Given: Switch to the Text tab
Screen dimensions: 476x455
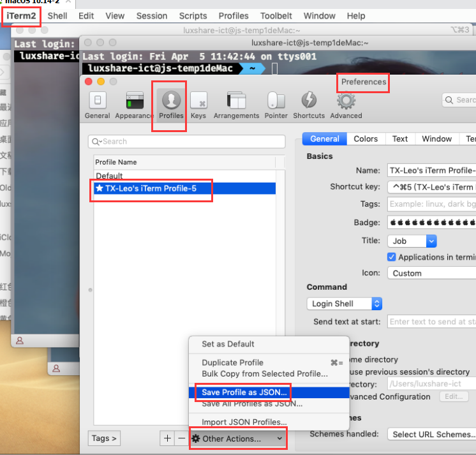Looking at the screenshot, I should 400,138.
